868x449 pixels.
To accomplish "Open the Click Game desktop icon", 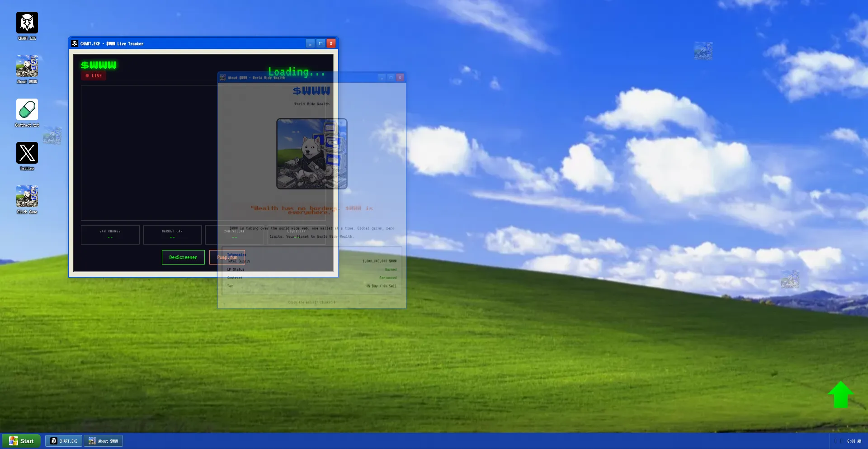I will pyautogui.click(x=27, y=197).
